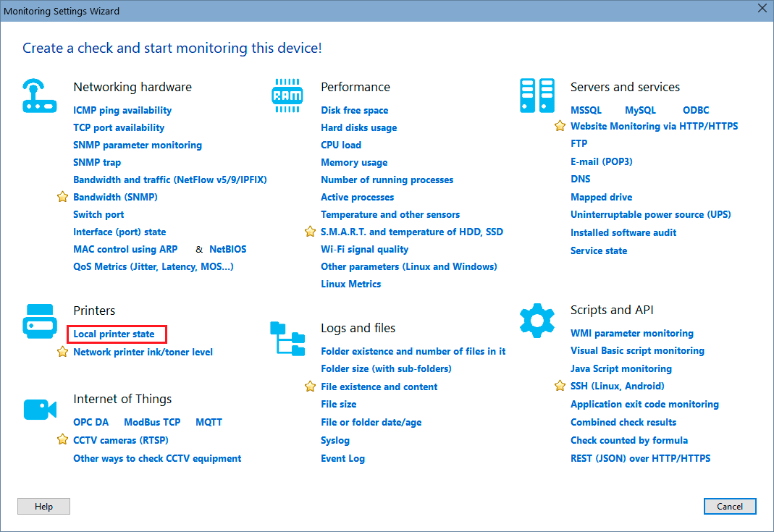Close the Monitoring Settings Wizard window
774x532 pixels.
pyautogui.click(x=761, y=9)
